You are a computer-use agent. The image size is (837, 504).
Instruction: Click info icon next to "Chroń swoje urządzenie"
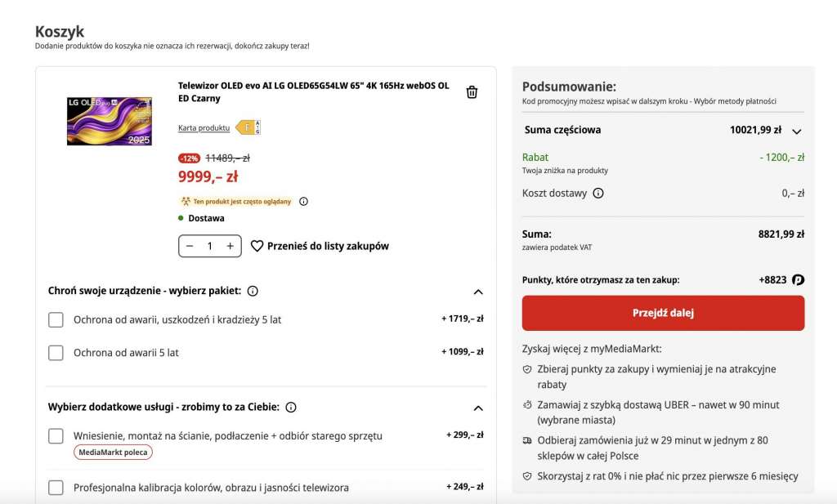(x=253, y=291)
